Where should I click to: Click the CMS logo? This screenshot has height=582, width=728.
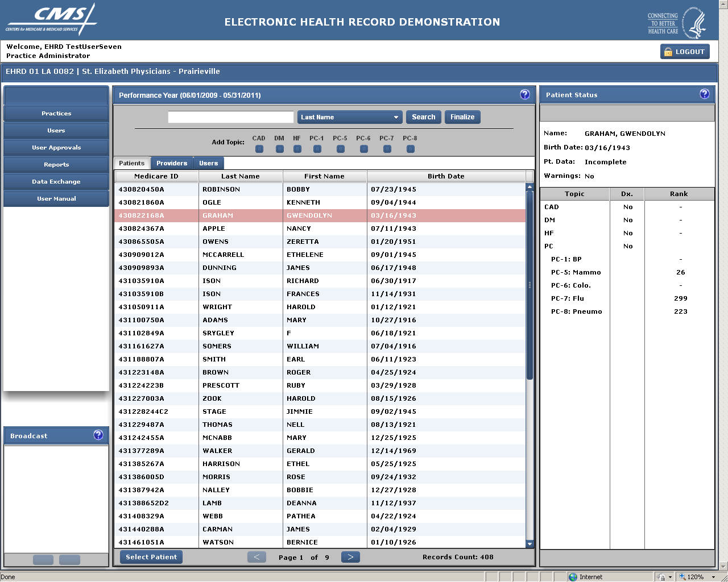[52, 20]
